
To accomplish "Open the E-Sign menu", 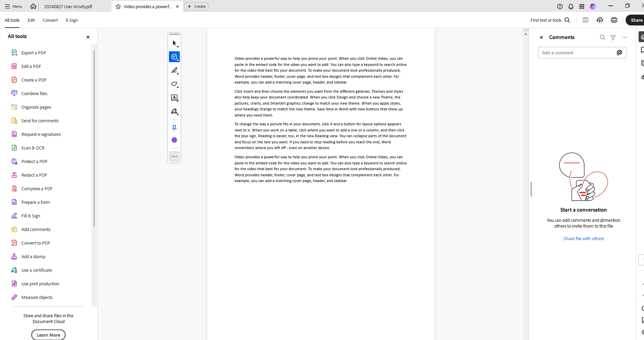I will pos(72,20).
